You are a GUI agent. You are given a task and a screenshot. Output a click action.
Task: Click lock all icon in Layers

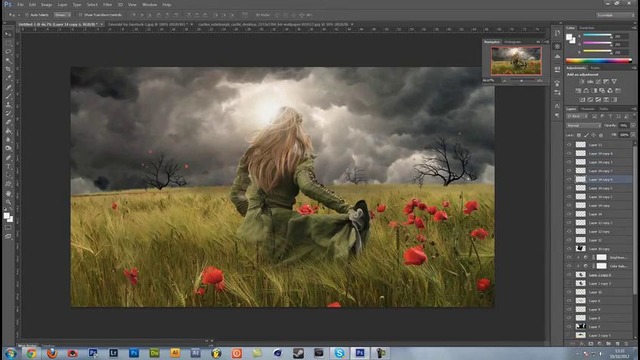601,135
